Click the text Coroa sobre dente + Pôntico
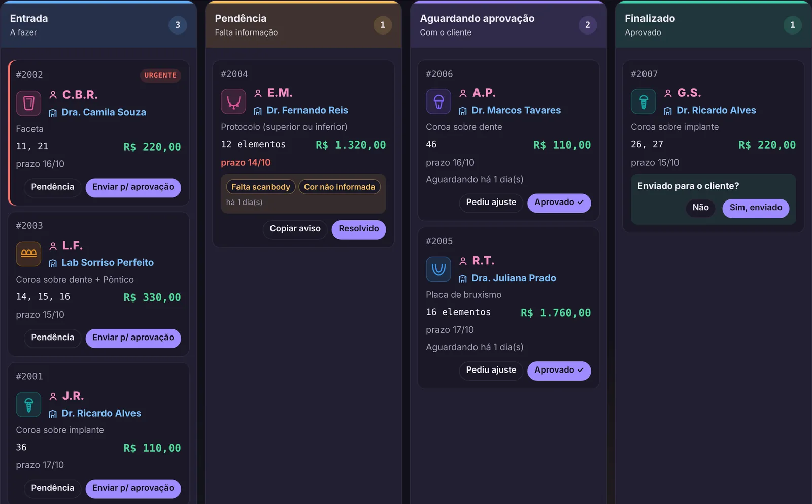Image resolution: width=812 pixels, height=504 pixels. coord(75,280)
